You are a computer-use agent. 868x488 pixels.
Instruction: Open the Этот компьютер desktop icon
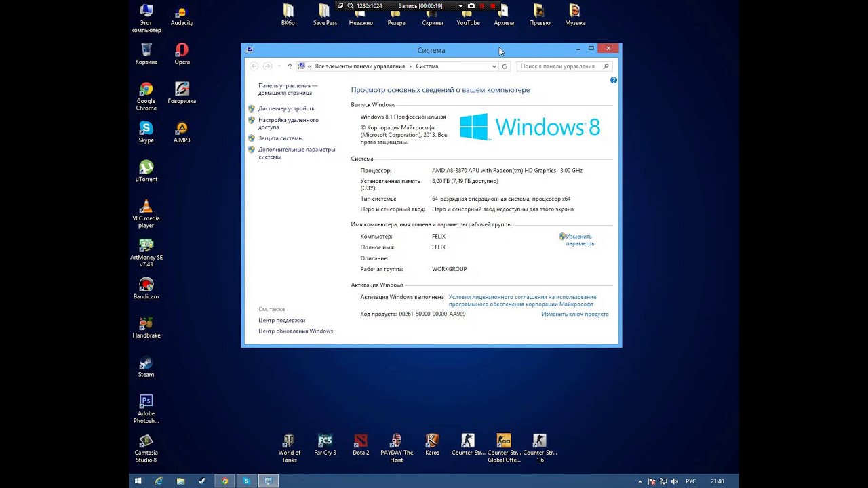click(x=146, y=18)
